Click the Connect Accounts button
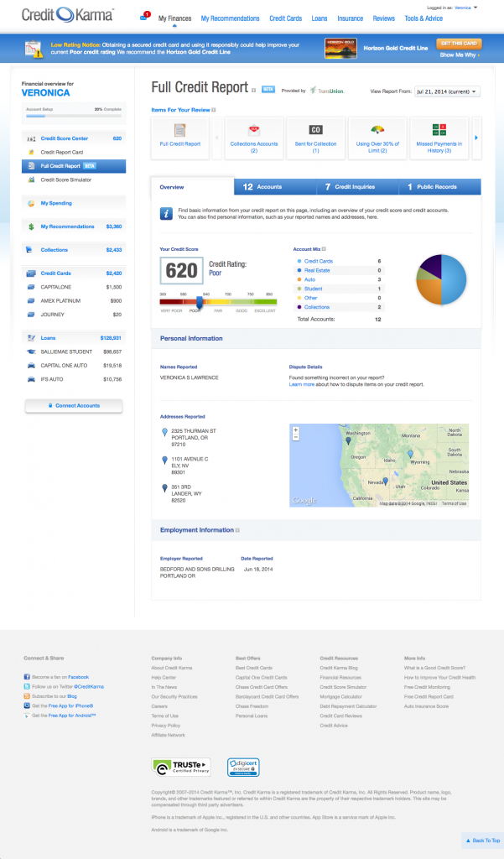 point(74,406)
